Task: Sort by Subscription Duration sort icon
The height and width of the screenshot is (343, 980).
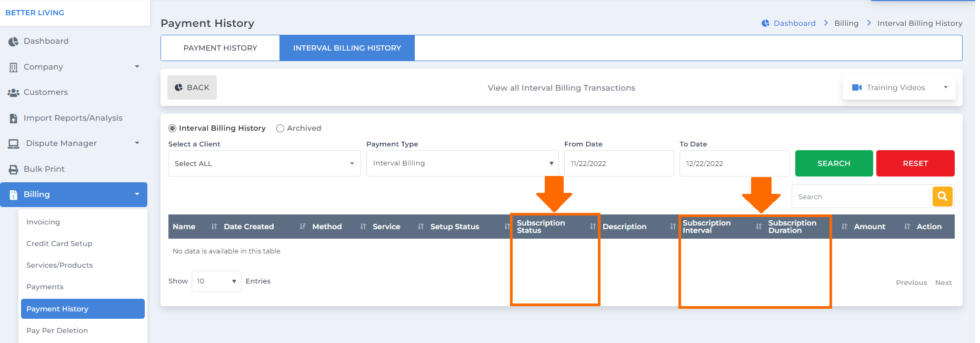Action: (x=844, y=227)
